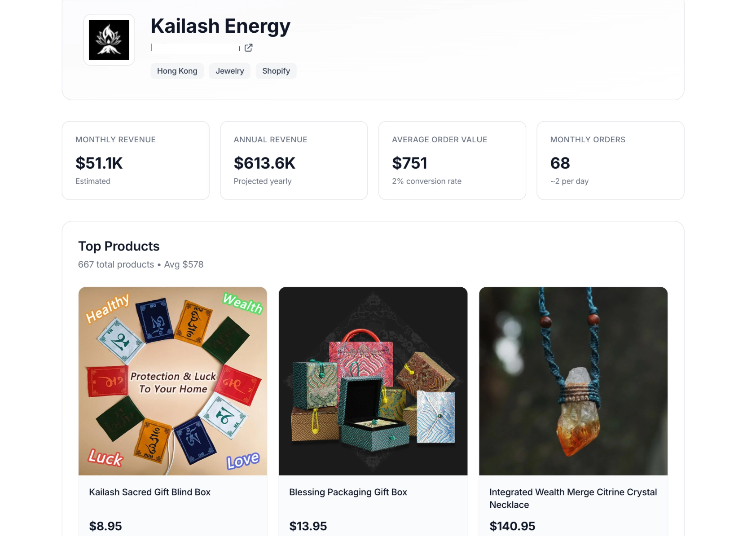Select the Shopify platform tag
756x536 pixels.
276,71
